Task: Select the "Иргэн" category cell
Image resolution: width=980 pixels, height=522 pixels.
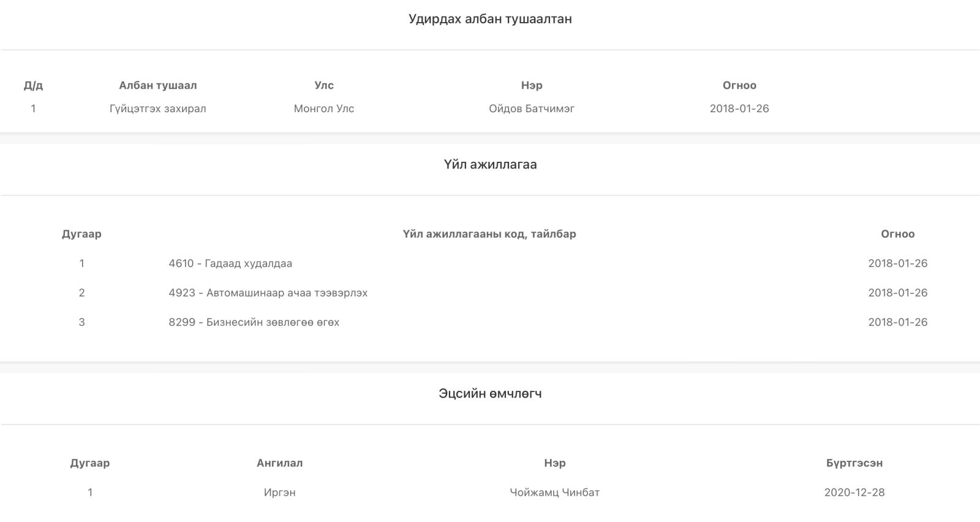Action: [x=279, y=493]
